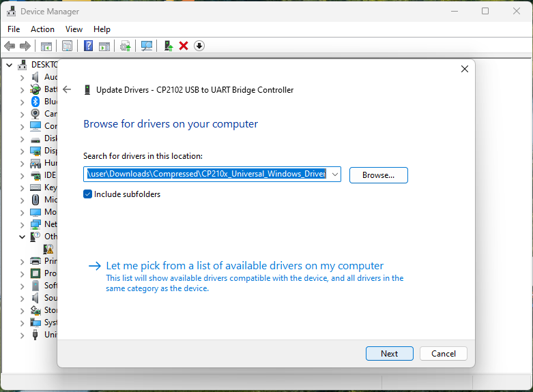Click the red X Uninstall device icon

[x=184, y=46]
